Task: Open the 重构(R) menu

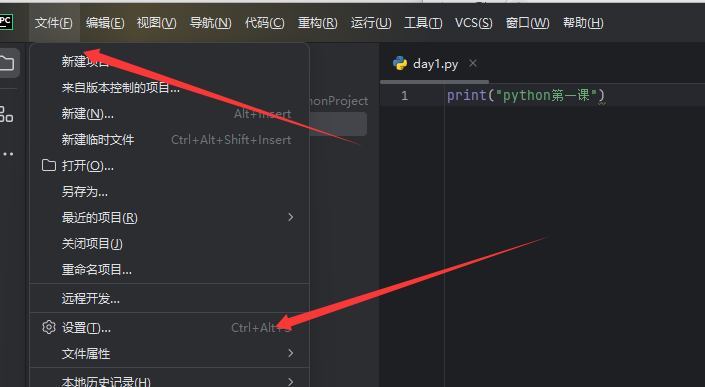Action: point(317,23)
